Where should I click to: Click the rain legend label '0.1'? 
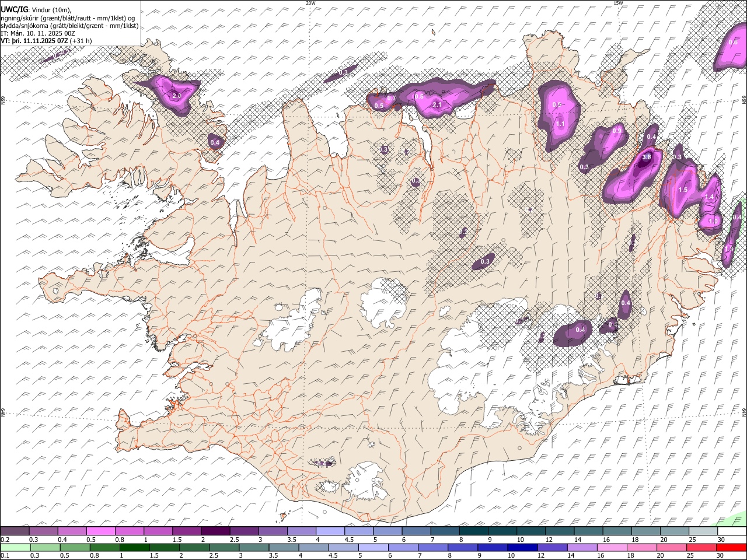tap(5, 555)
